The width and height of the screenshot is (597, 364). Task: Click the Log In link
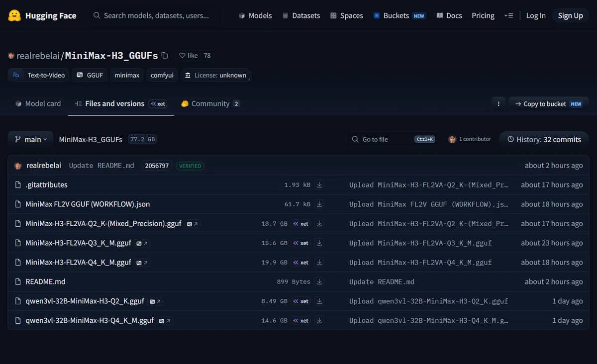coord(536,15)
